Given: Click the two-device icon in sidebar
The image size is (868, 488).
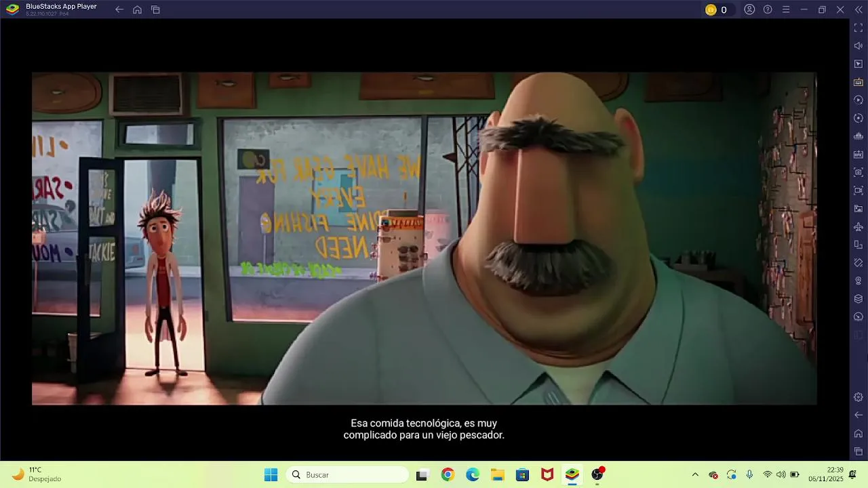Looking at the screenshot, I should (859, 245).
